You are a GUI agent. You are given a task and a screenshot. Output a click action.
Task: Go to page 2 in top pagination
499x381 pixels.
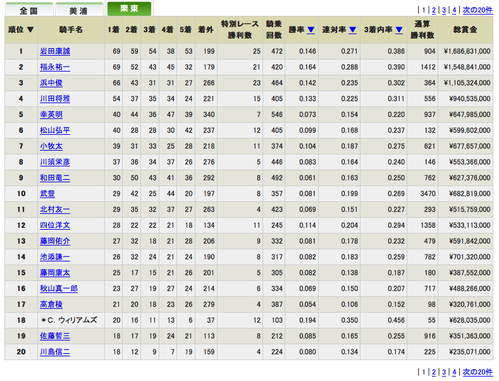pos(434,10)
